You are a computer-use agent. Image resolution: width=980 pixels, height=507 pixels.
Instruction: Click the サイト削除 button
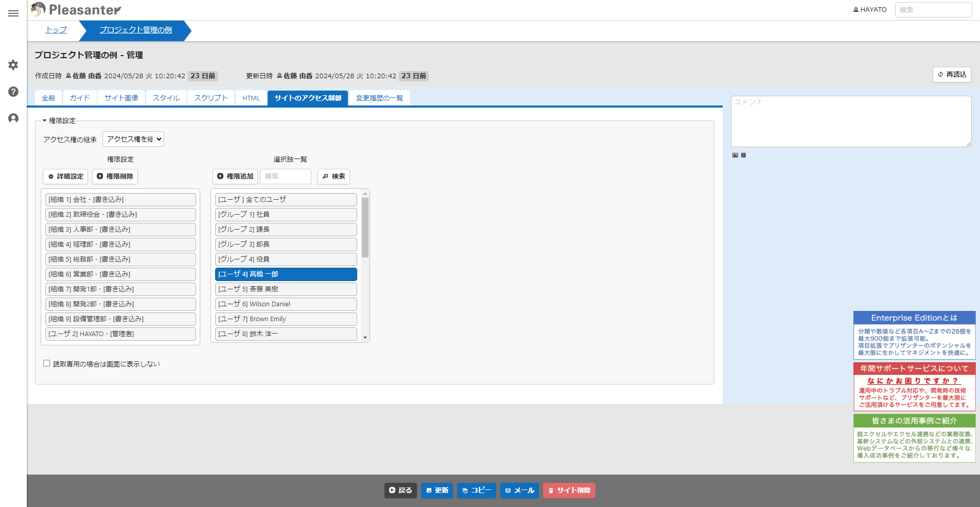(x=569, y=491)
